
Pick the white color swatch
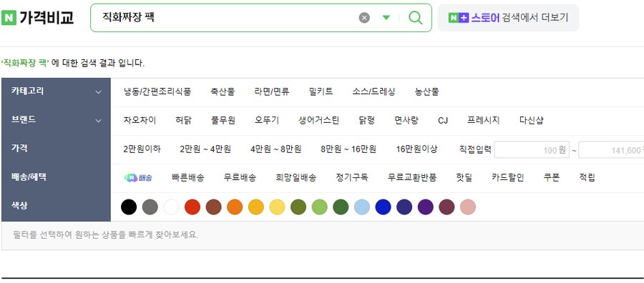[171, 207]
